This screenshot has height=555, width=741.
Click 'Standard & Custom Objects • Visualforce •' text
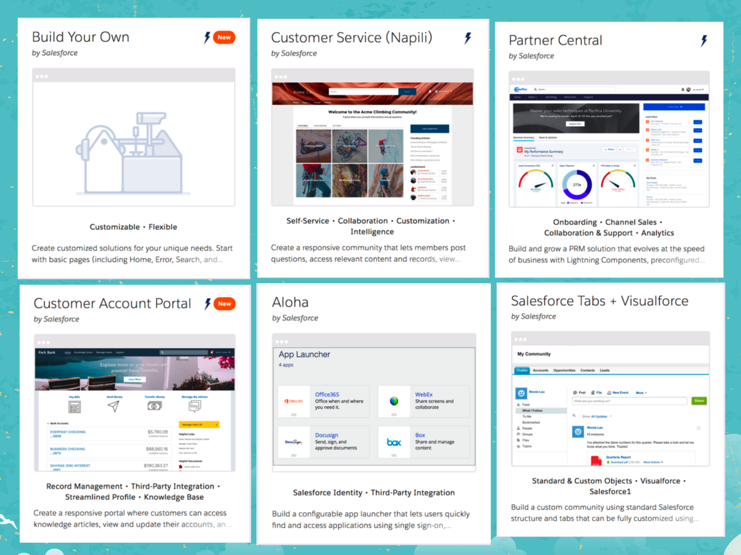[609, 481]
